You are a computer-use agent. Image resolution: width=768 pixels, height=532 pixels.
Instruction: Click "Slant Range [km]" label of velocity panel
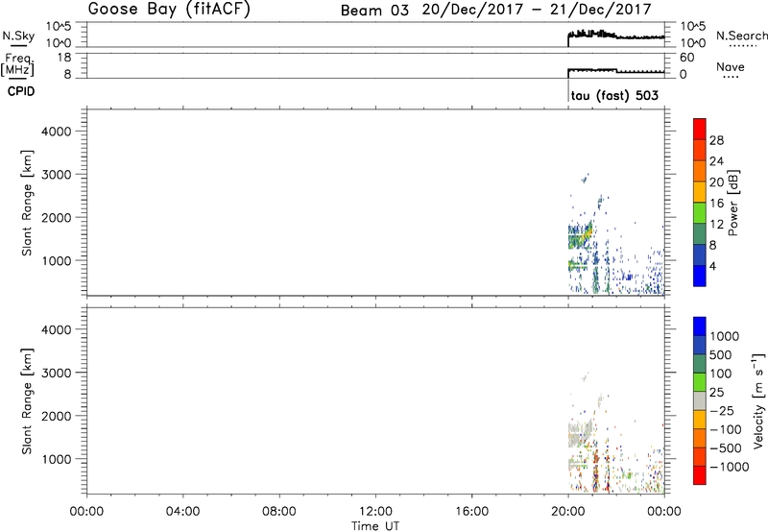(27, 401)
